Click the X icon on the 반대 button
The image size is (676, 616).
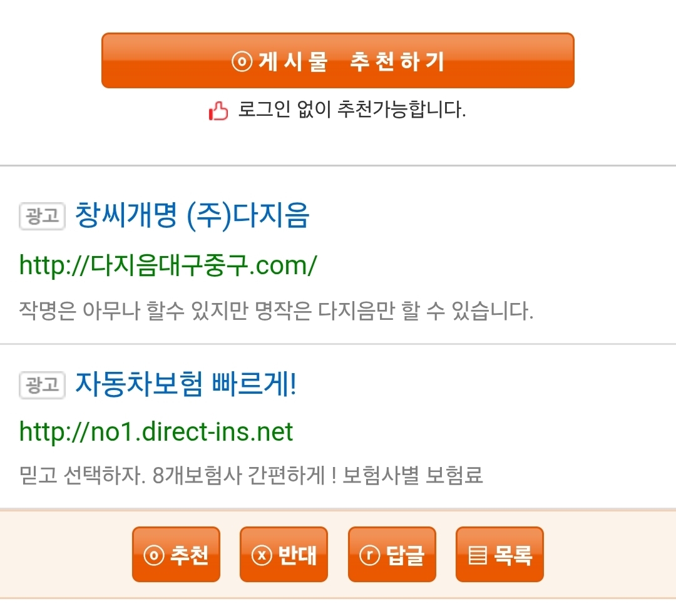[x=261, y=555]
